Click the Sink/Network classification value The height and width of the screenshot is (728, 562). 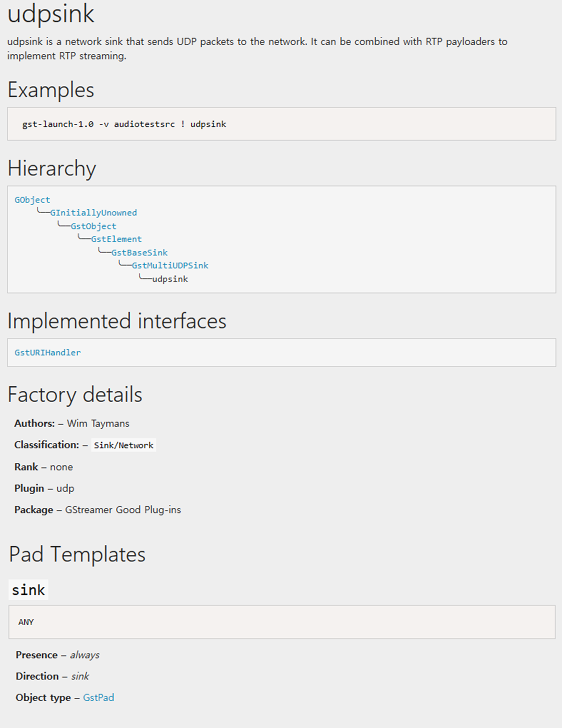[x=123, y=445]
